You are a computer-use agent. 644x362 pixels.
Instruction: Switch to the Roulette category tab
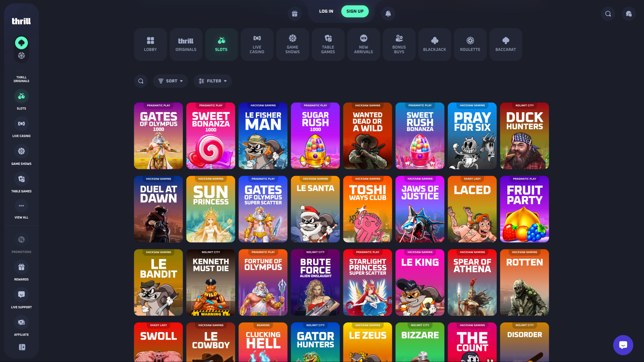click(x=470, y=44)
